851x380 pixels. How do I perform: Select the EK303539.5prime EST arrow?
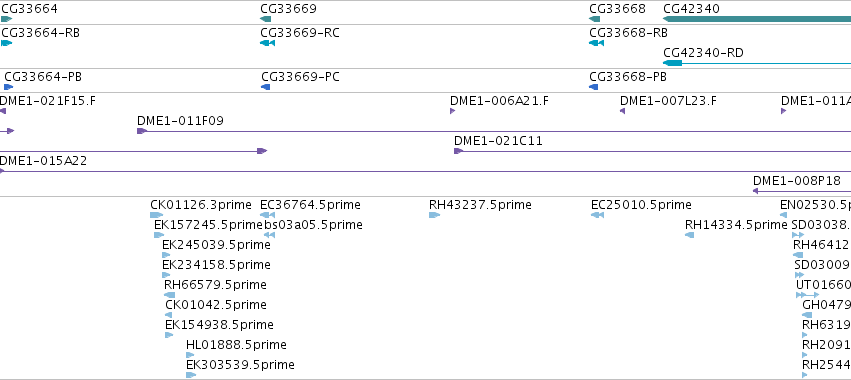point(191,375)
